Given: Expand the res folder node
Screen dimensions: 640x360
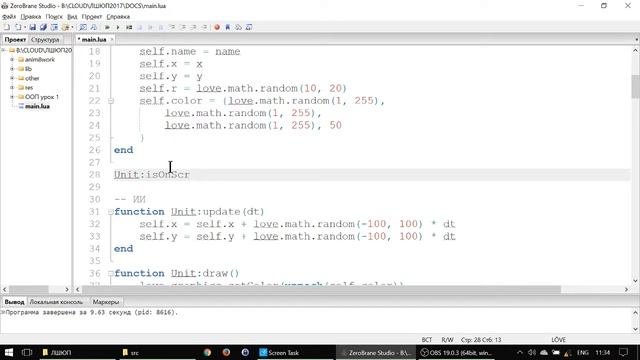Looking at the screenshot, I should coord(12,88).
